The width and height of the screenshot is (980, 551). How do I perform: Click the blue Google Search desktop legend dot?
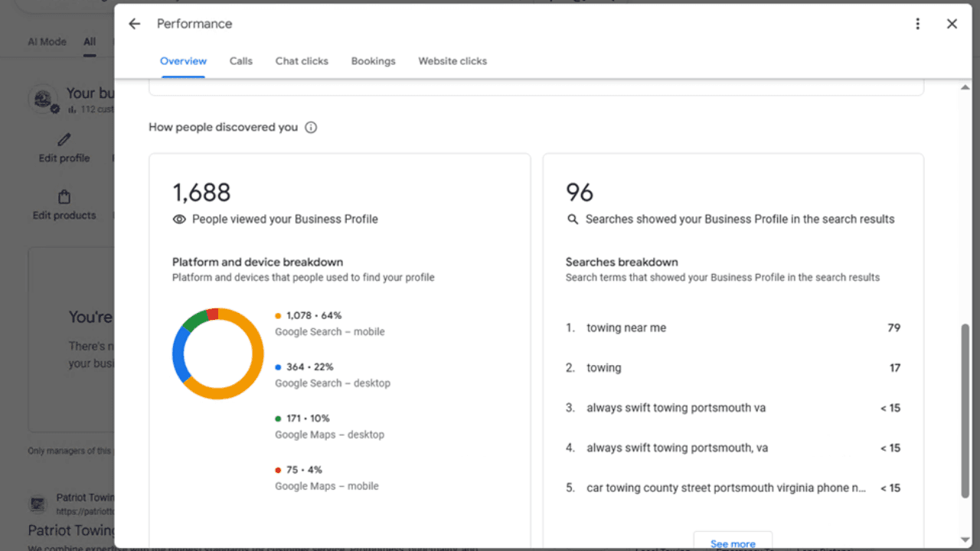tap(278, 367)
